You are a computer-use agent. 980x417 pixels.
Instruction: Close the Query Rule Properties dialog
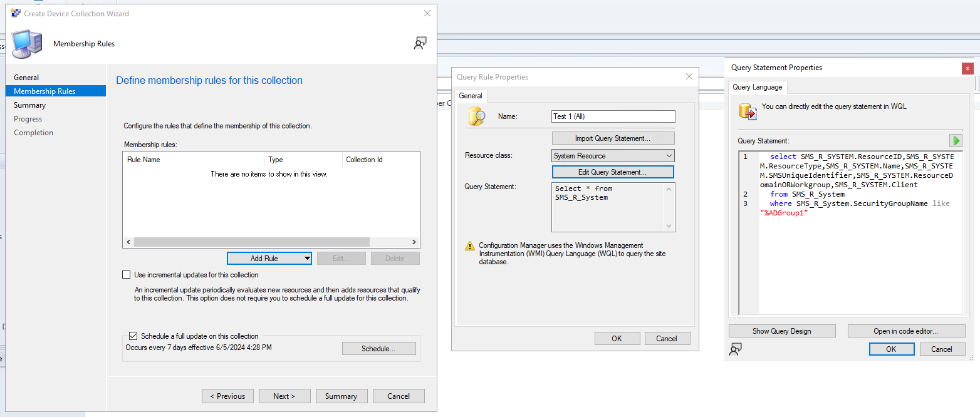point(689,76)
